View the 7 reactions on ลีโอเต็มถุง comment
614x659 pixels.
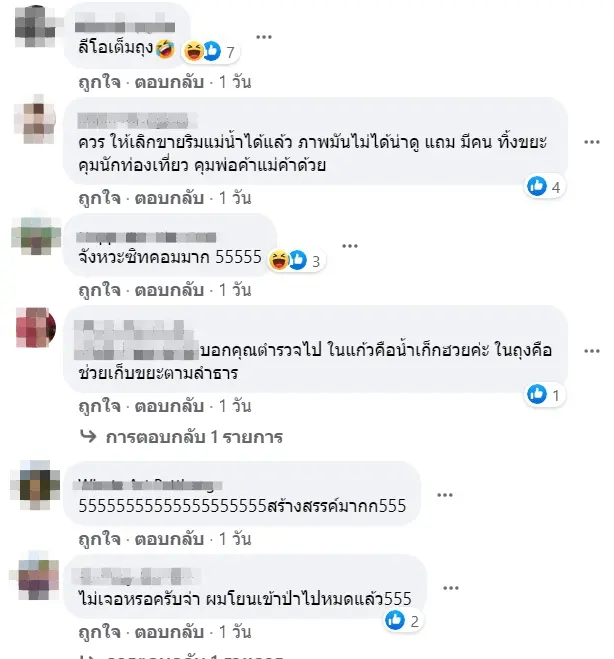pos(211,51)
